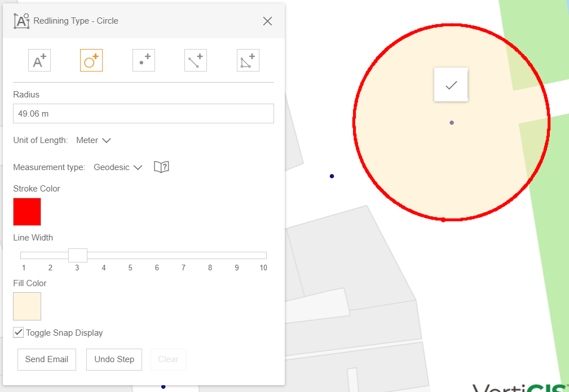Close the Redlining panel
569x392 pixels.
pos(267,21)
